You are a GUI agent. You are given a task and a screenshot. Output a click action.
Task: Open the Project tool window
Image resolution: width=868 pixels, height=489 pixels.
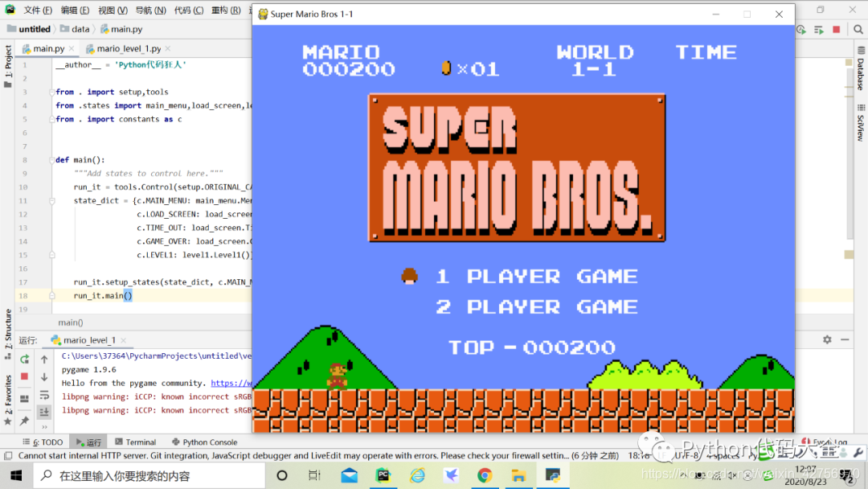coord(8,67)
